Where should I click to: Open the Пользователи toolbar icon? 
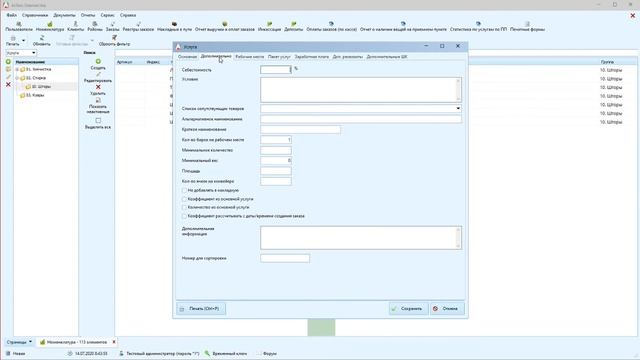tap(19, 24)
